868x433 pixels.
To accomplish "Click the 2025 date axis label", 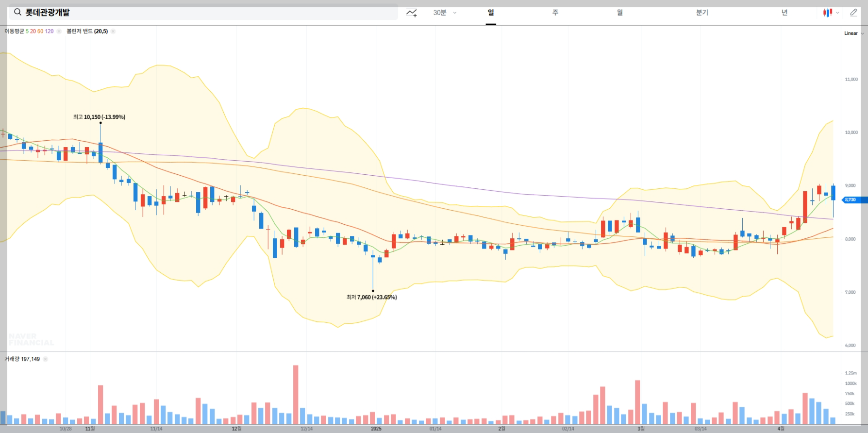I will pyautogui.click(x=376, y=429).
